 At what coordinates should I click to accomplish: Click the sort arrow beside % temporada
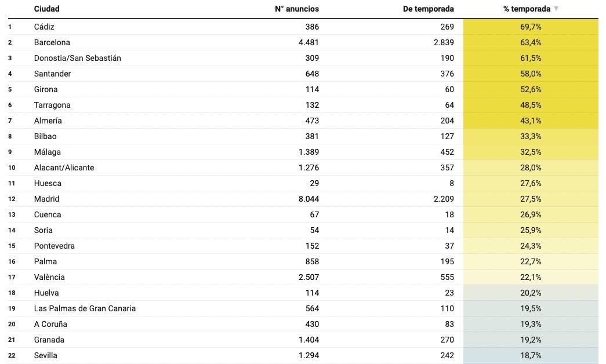click(556, 9)
